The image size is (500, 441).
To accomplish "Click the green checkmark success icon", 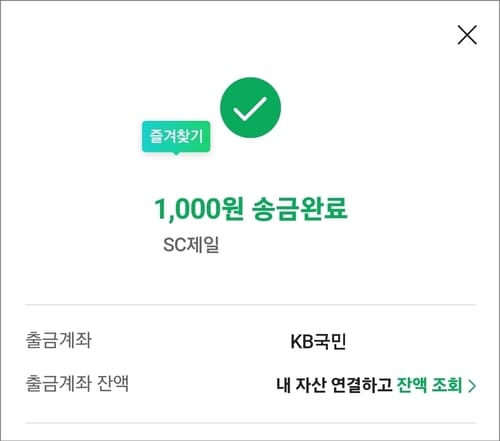I will pos(250,107).
